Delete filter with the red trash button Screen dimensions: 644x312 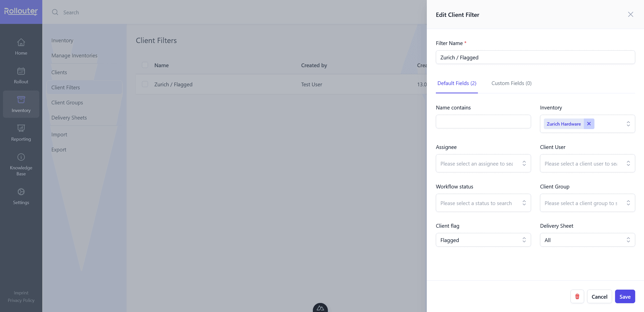(x=577, y=296)
